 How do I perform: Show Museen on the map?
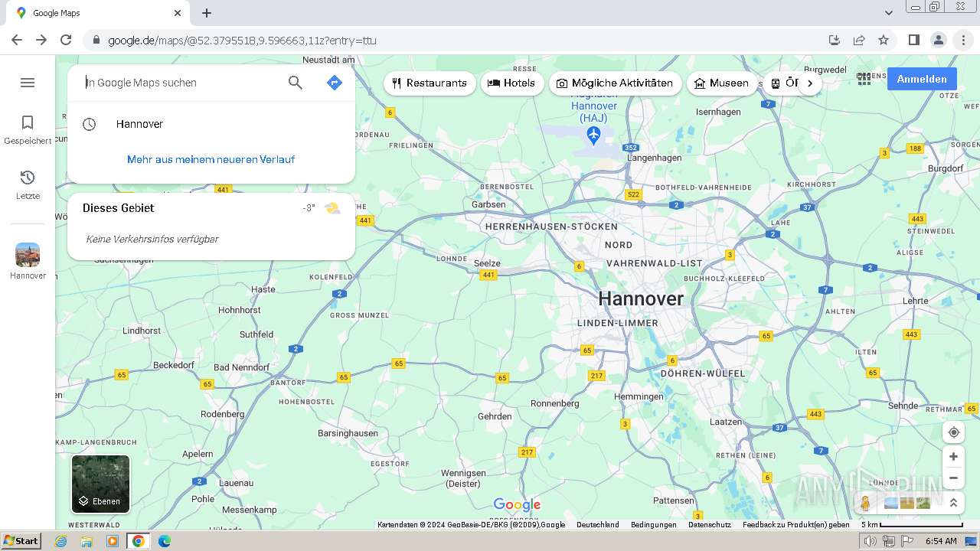click(x=722, y=83)
